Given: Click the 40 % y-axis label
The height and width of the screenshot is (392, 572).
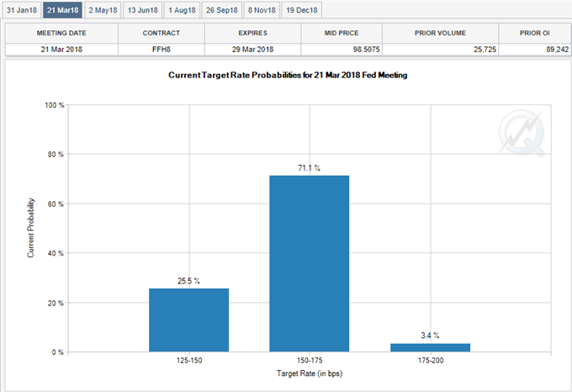Looking at the screenshot, I should tap(56, 253).
